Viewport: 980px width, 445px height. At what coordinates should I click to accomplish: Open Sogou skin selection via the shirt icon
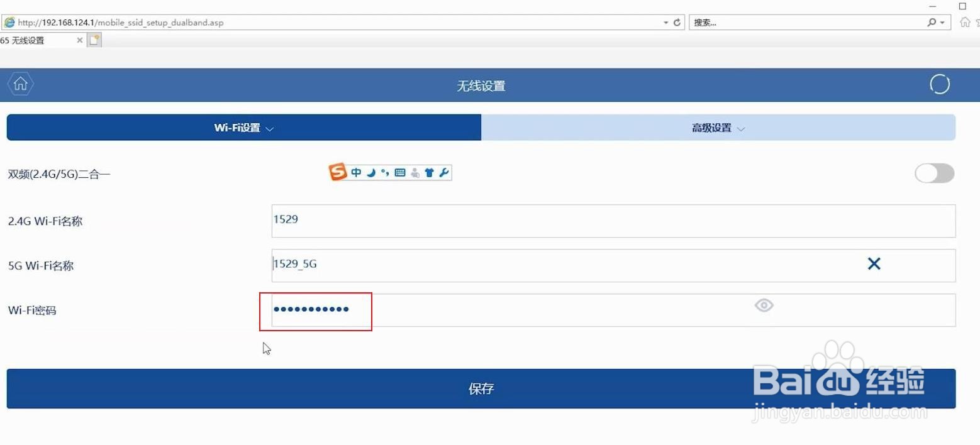[x=429, y=172]
